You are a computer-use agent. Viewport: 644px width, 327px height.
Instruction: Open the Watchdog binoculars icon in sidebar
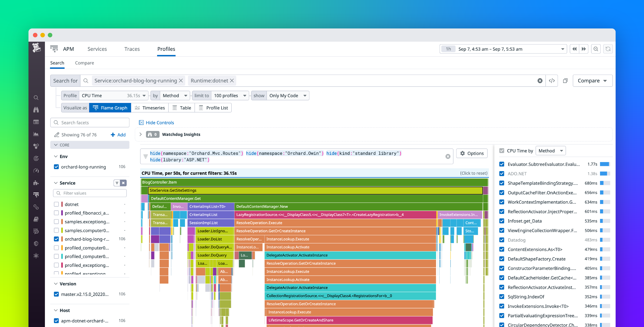pos(36,109)
